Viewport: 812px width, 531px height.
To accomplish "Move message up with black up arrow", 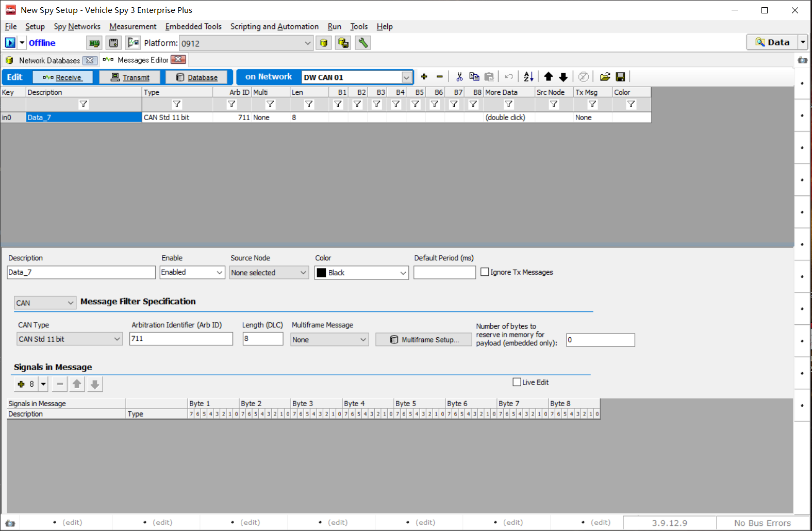I will coord(549,77).
